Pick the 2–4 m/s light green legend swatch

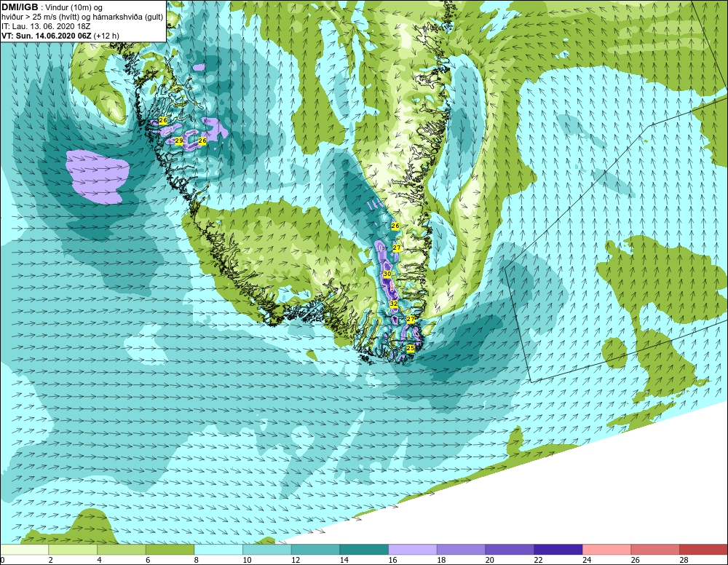click(x=73, y=550)
